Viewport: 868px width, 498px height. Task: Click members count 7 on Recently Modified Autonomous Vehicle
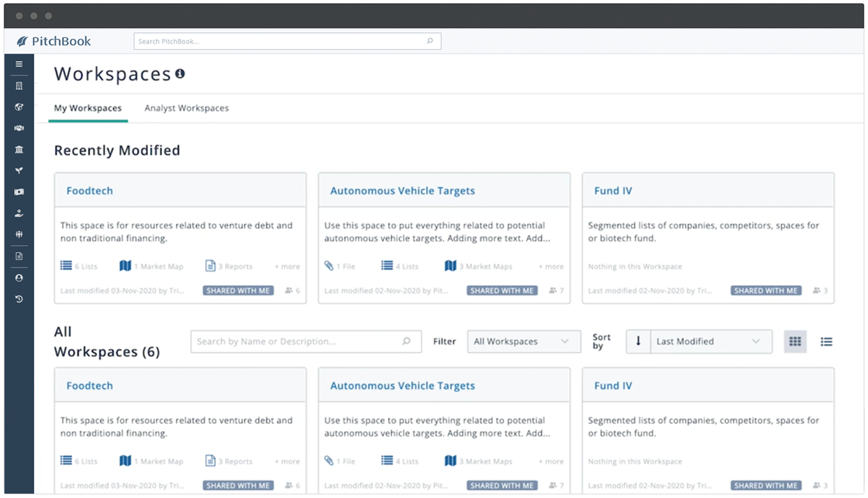pos(556,290)
